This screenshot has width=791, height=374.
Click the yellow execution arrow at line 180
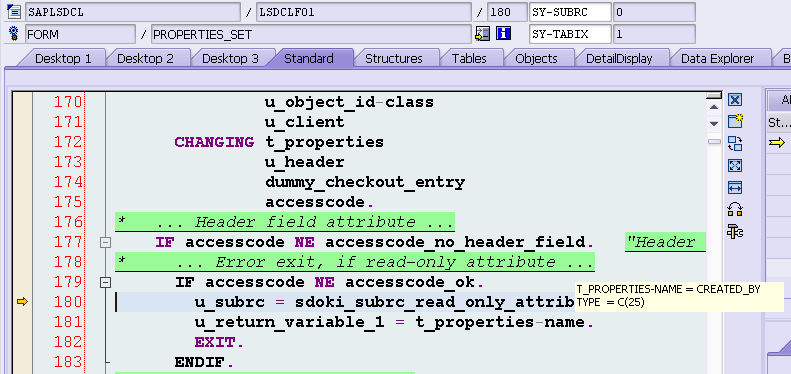click(22, 301)
